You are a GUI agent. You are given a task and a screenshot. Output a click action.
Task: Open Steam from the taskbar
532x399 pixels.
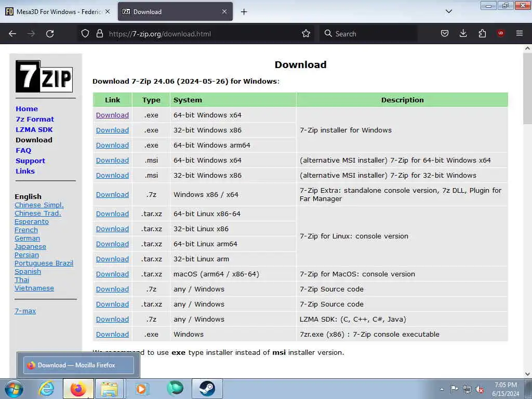coord(207,389)
